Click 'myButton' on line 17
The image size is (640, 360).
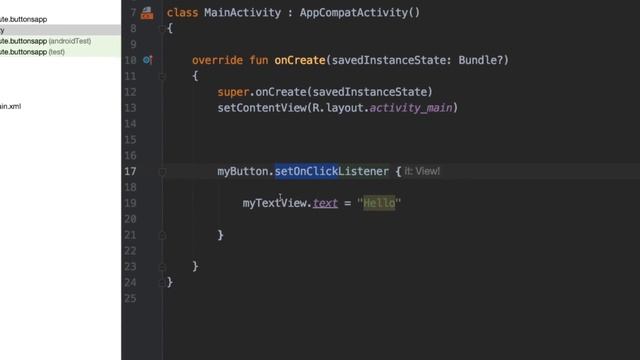click(x=242, y=171)
